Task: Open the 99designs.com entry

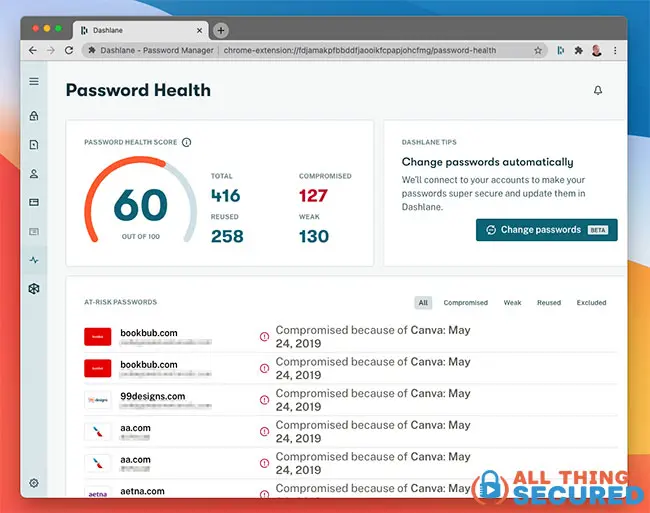Action: point(350,400)
